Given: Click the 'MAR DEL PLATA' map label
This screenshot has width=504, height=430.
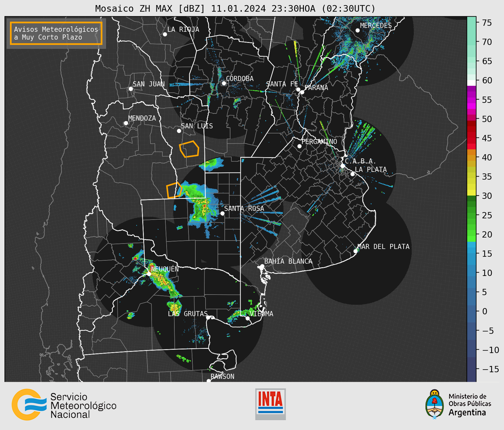Looking at the screenshot, I should [x=384, y=246].
